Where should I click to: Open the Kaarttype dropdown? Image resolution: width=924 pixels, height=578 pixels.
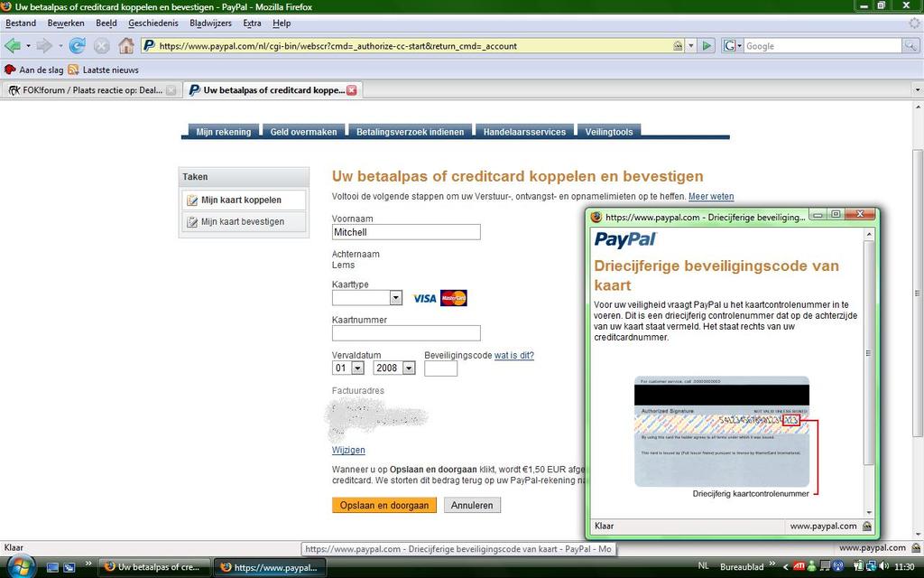point(395,297)
